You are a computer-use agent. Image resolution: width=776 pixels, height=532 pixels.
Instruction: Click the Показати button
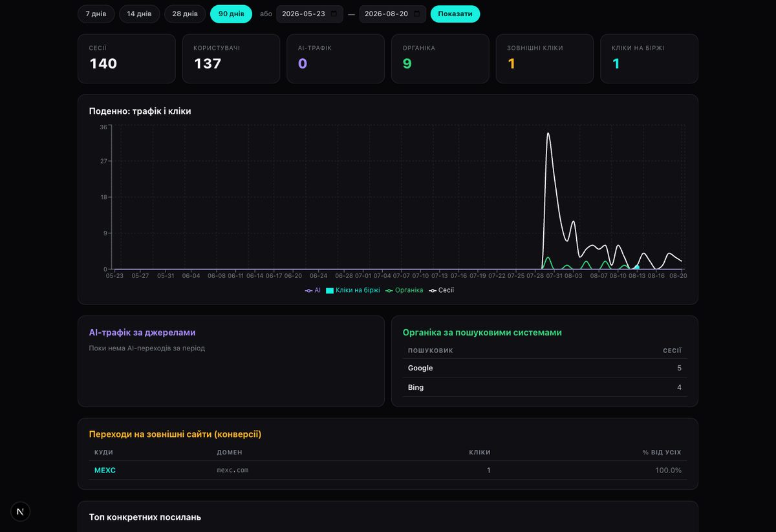(455, 14)
